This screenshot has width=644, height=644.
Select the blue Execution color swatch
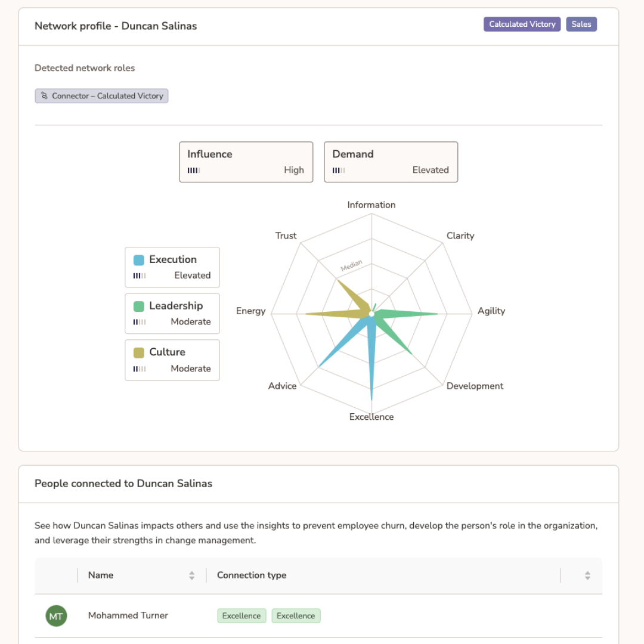(x=140, y=259)
